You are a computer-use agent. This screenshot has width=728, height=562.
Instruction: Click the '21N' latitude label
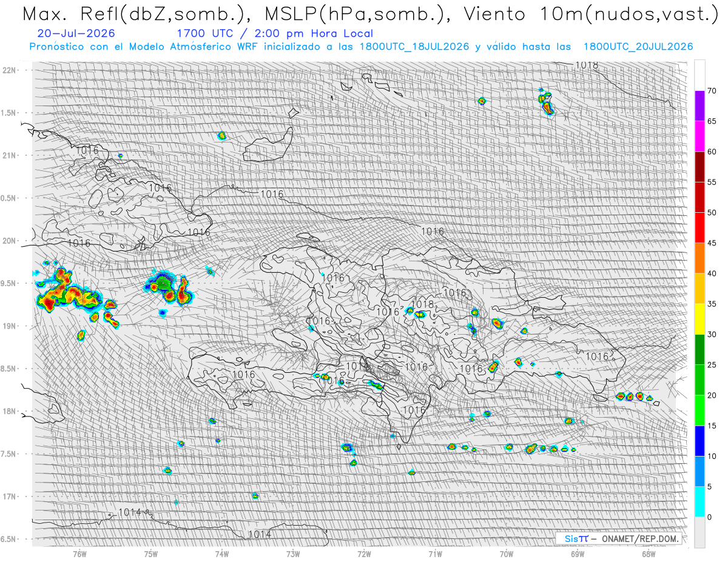coord(9,155)
